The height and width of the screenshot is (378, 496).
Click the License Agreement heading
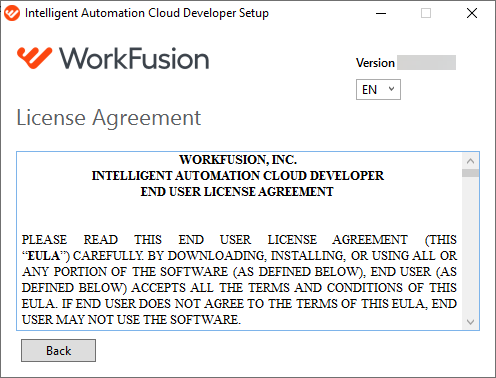pyautogui.click(x=109, y=118)
